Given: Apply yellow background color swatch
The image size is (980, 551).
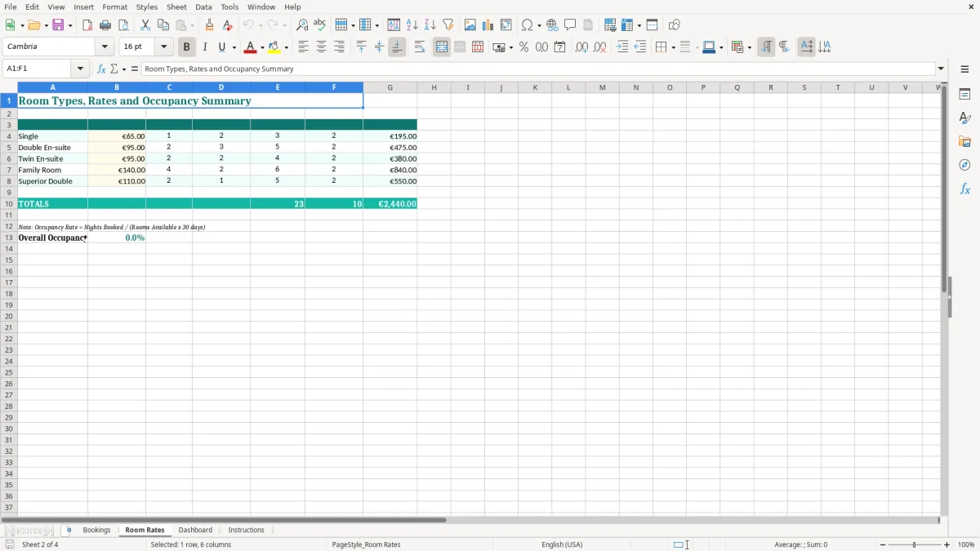Looking at the screenshot, I should pos(274,47).
